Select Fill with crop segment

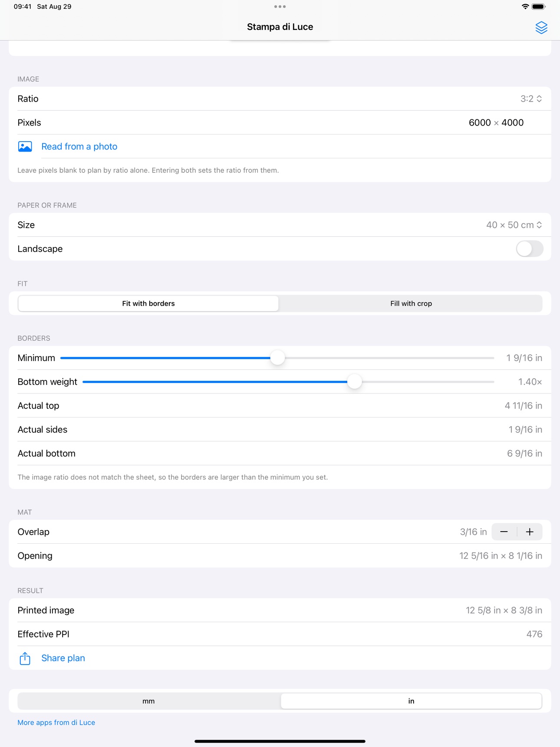(411, 304)
